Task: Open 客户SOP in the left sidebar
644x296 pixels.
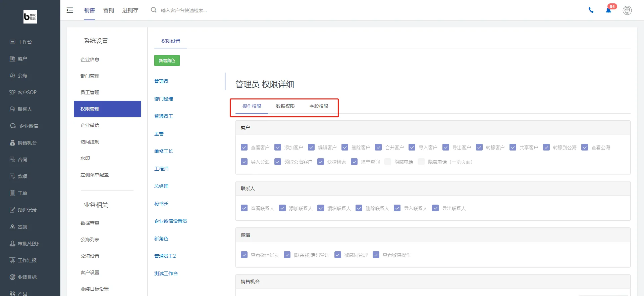Action: (23, 92)
